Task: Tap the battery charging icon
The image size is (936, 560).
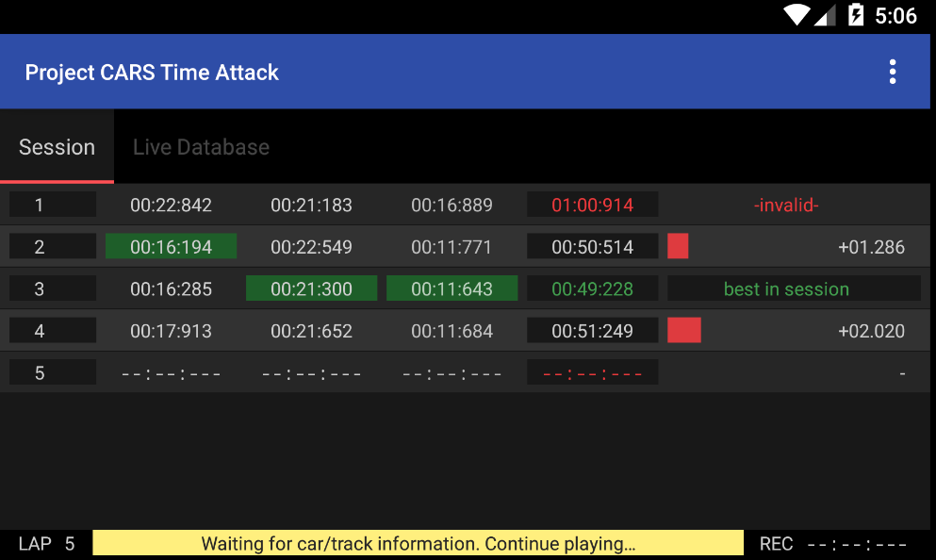Action: (856, 15)
